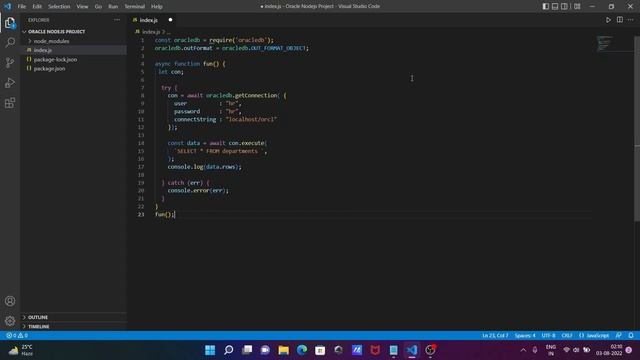Open the Customize Layout icon
This screenshot has height=360, width=640.
coord(577,6)
